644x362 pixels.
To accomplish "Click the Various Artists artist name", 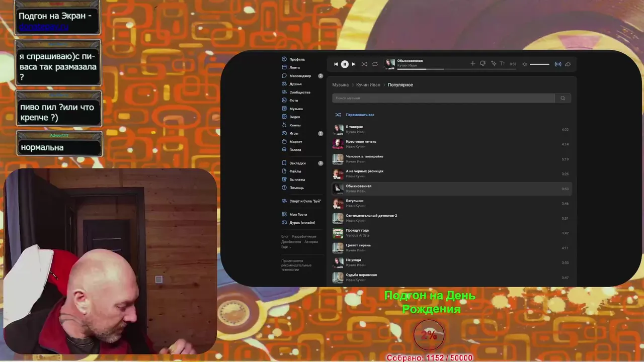I will [358, 235].
